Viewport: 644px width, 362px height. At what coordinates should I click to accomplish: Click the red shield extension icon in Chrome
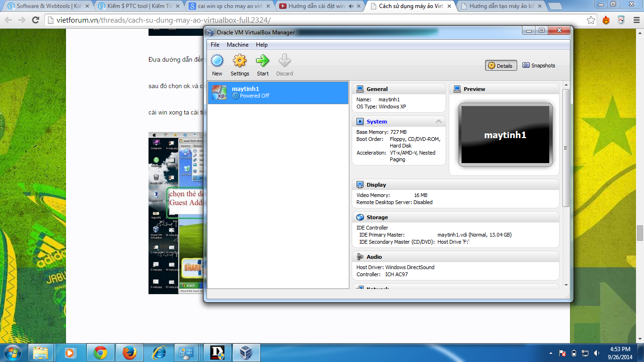[x=621, y=20]
